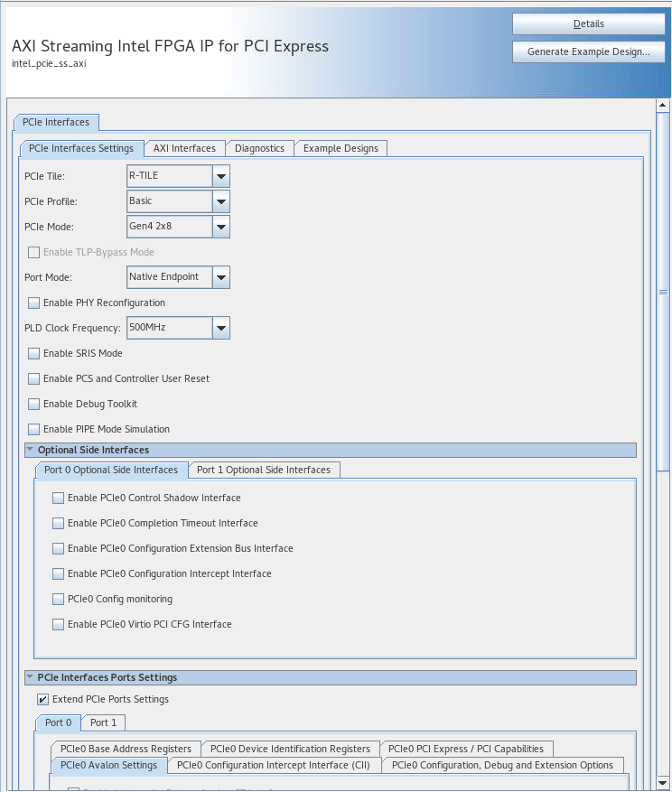Viewport: 672px width, 792px height.
Task: Click the vertical scrollbar thumb
Action: click(663, 292)
